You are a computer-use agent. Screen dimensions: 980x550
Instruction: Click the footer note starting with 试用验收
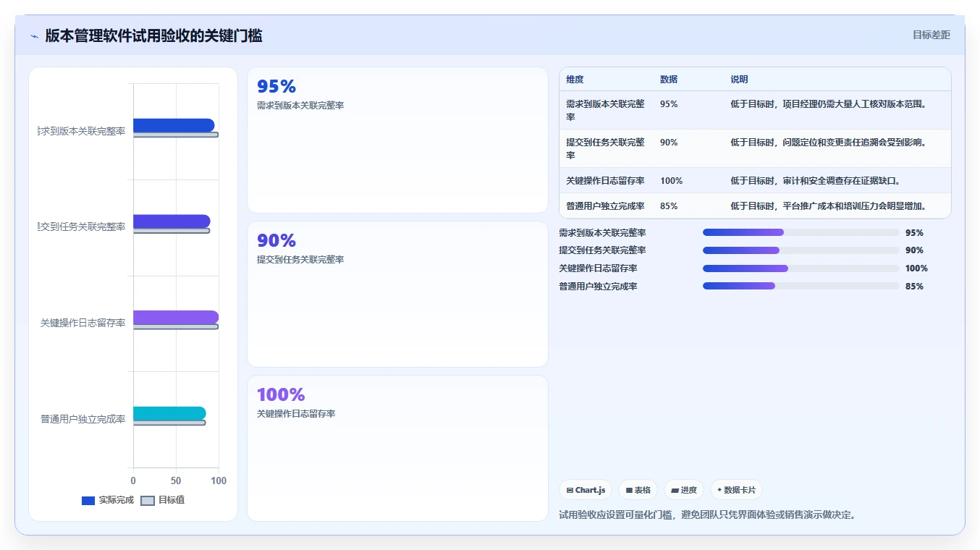(708, 515)
